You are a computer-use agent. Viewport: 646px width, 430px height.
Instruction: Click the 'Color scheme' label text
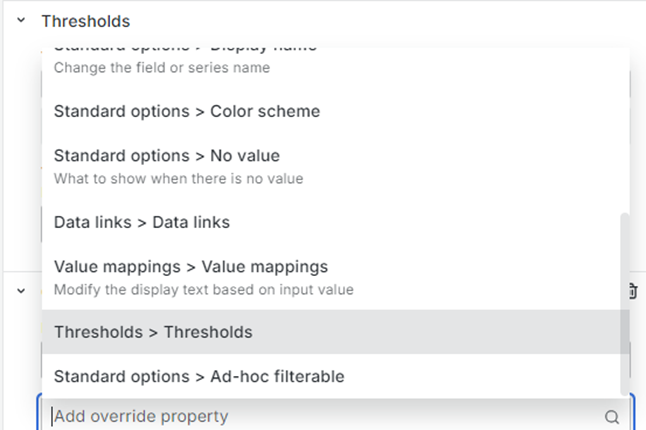(265, 111)
